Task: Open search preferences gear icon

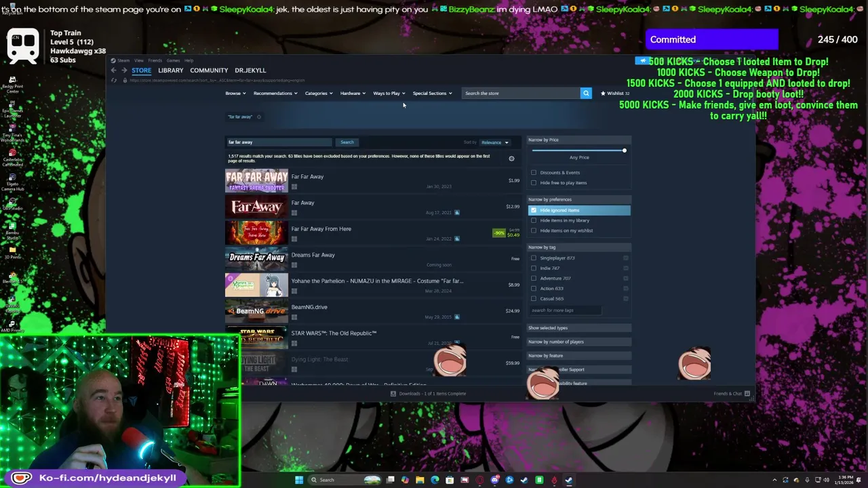Action: point(511,159)
